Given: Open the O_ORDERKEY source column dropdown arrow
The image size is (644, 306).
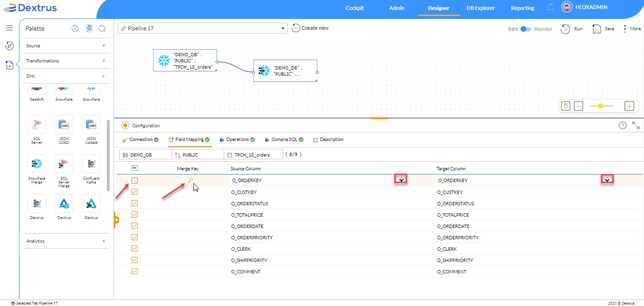Looking at the screenshot, I should [x=401, y=179].
